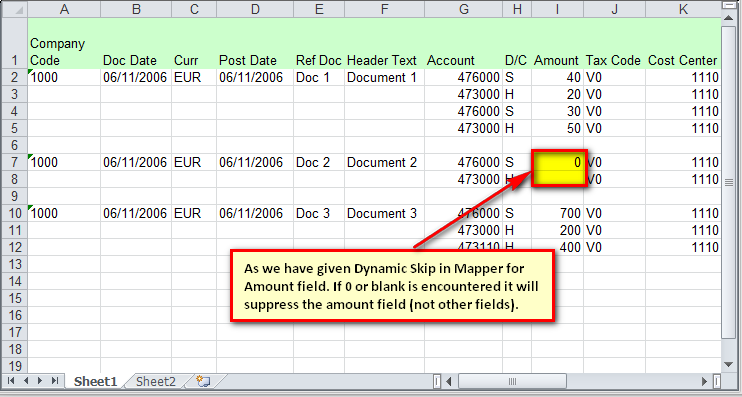Viewport: 742px width, 397px height.
Task: Click the first sheet navigation arrow
Action: pyautogui.click(x=11, y=381)
